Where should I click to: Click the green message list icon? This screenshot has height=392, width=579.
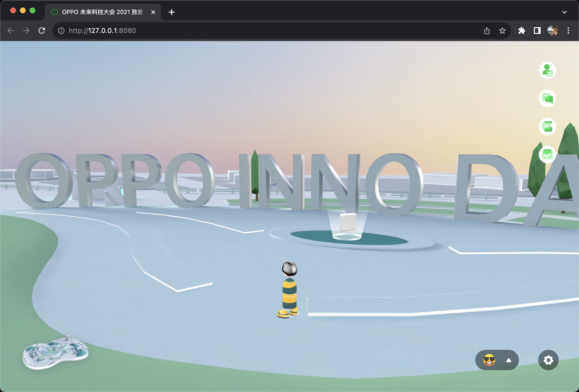[x=547, y=126]
